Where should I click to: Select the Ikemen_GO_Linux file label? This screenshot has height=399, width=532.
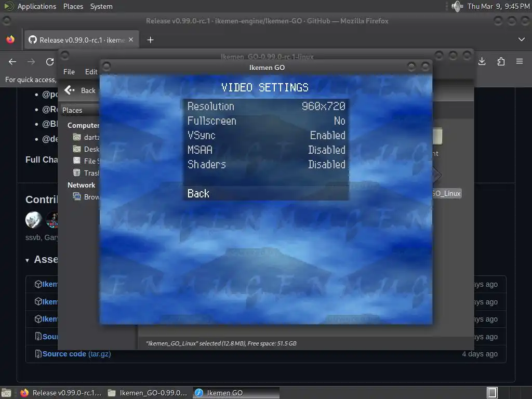[447, 193]
